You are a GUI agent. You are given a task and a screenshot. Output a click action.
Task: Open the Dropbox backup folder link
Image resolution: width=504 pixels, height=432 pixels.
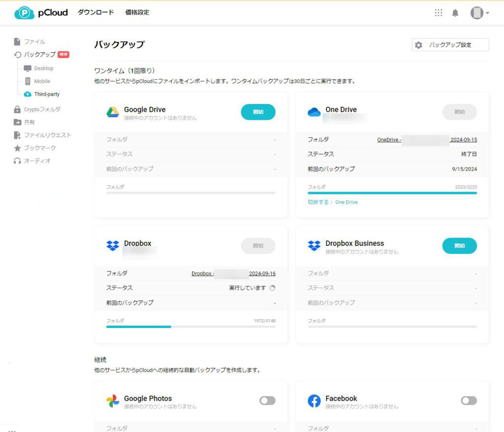point(233,273)
